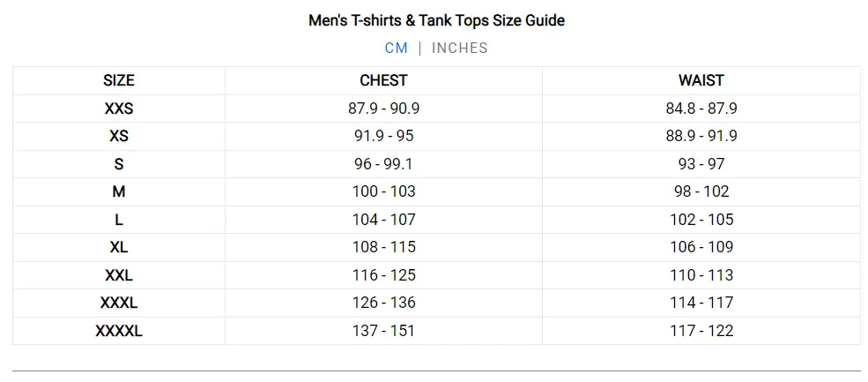Screen dimensions: 868x382
Task: Click the XXL size label
Action: tap(119, 275)
